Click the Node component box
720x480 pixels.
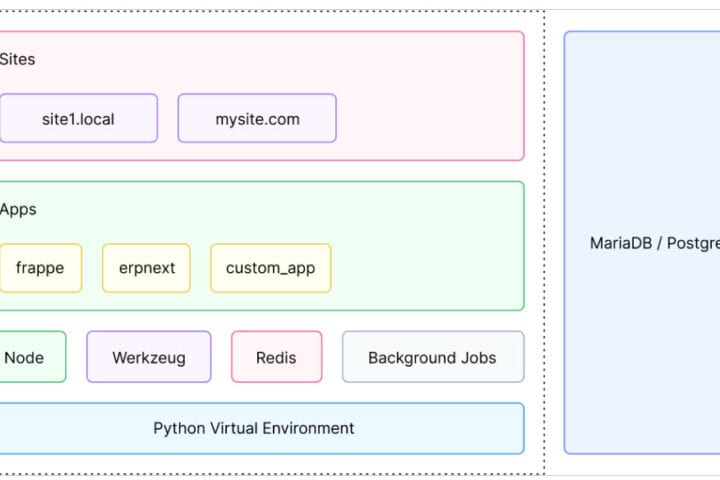[x=32, y=357]
